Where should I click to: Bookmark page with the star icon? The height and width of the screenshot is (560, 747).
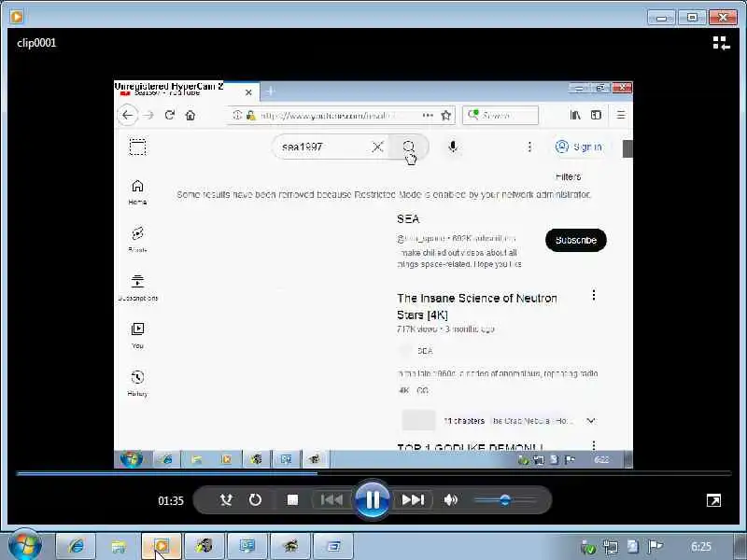446,115
